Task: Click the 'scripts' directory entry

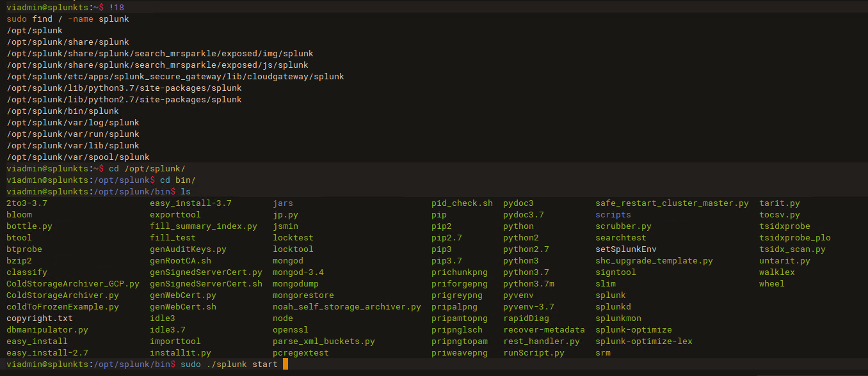Action: point(613,215)
